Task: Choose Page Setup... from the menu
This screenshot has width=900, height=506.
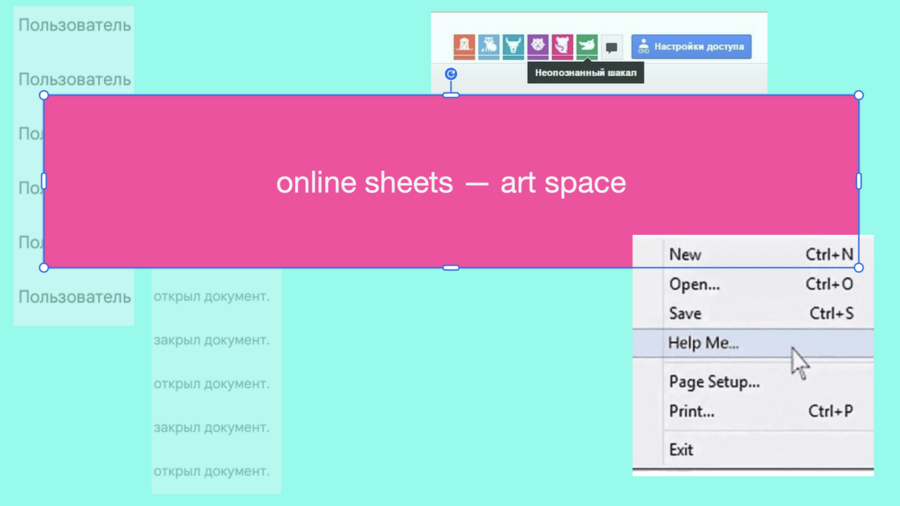Action: coord(753,382)
